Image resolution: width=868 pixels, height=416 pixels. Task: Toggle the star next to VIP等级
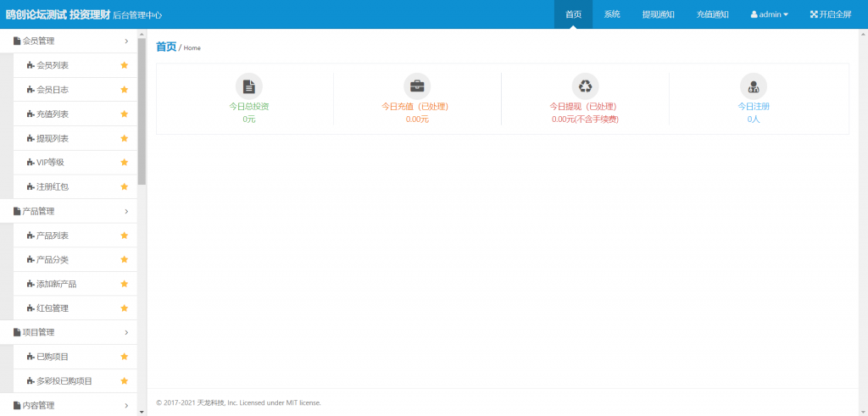point(125,162)
